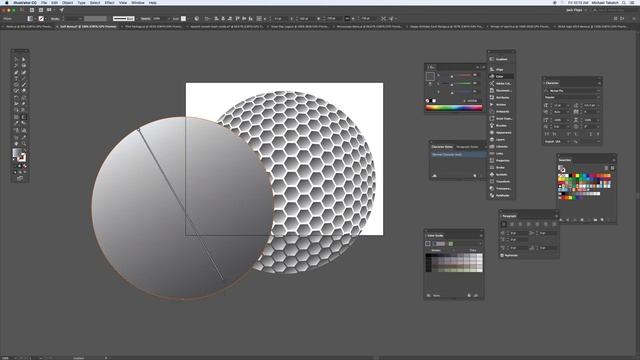Screen dimensions: 640x360
Task: Open the Stroke panel from dock
Action: 501,167
